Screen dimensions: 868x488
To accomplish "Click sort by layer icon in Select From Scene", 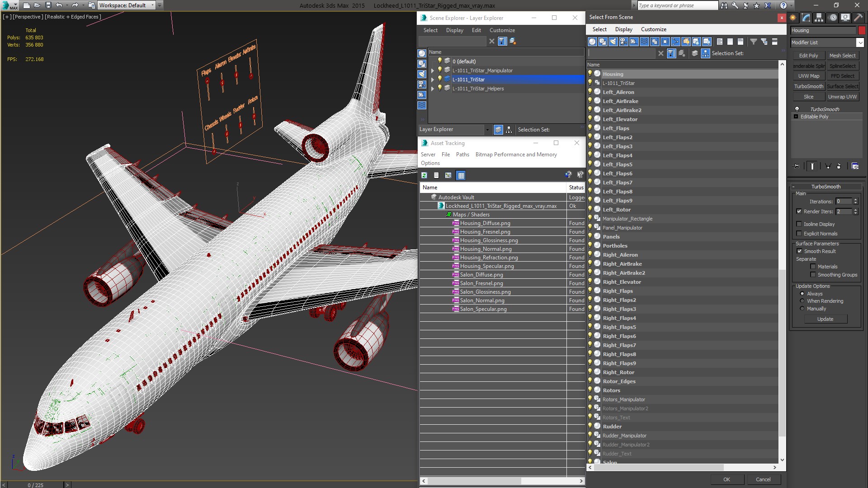I will click(695, 53).
